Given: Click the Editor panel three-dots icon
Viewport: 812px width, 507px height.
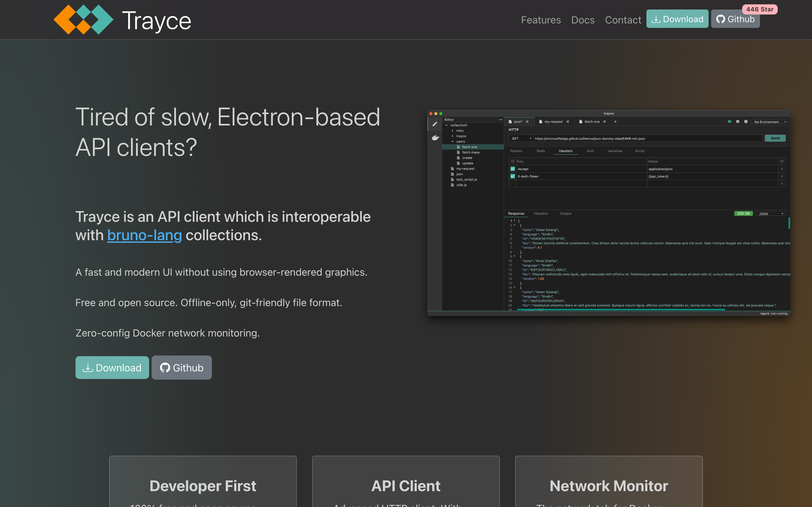Looking at the screenshot, I should point(500,120).
